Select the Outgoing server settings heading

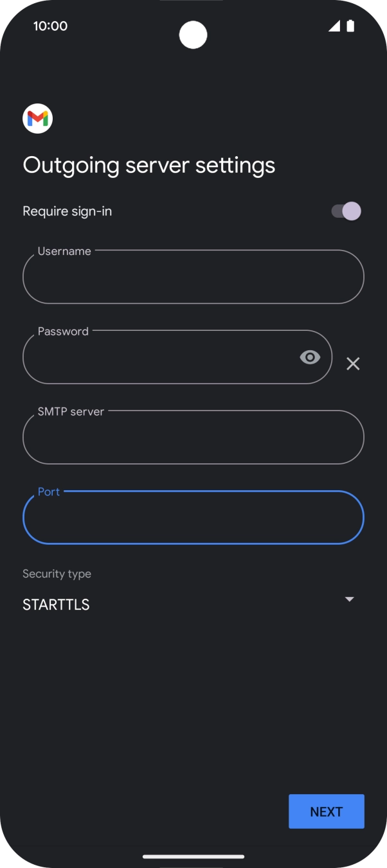pos(148,165)
